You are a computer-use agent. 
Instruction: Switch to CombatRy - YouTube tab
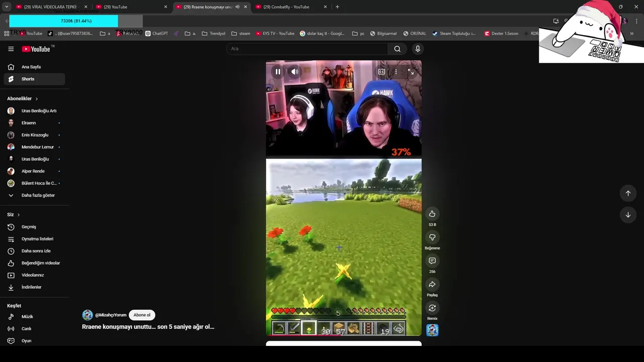(x=291, y=7)
